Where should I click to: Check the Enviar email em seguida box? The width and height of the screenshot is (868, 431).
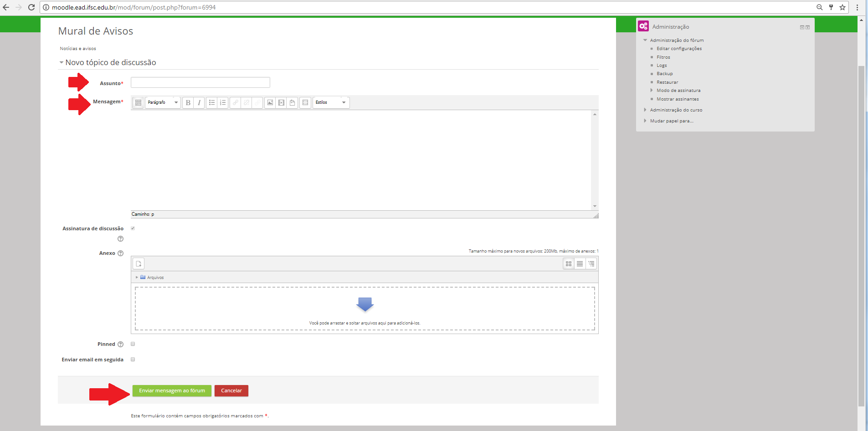(133, 360)
